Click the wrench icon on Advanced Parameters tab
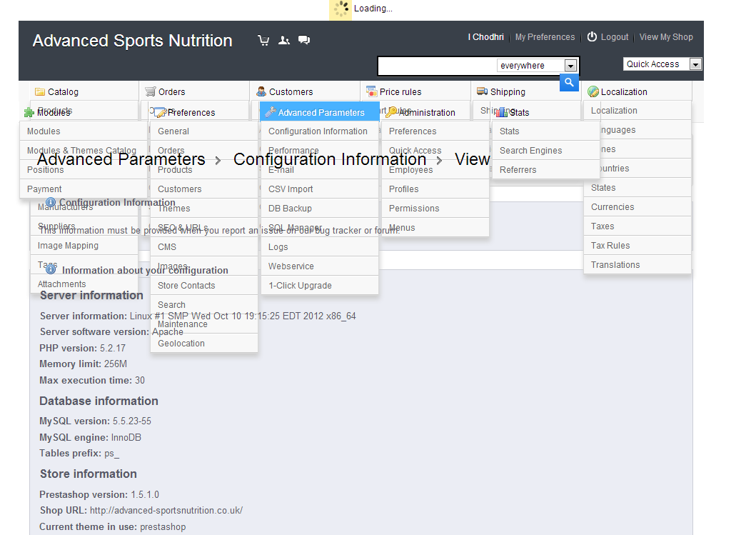This screenshot has height=535, width=756. (x=271, y=112)
